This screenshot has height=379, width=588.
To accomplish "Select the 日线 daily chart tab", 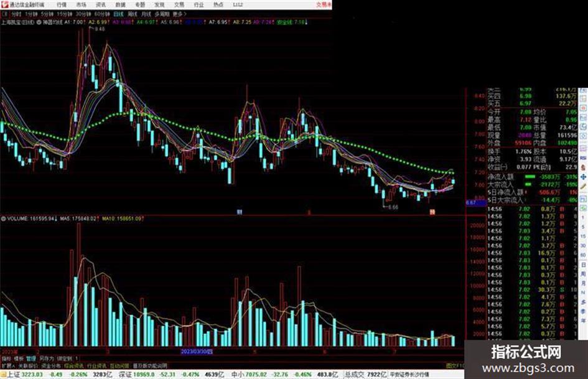I will point(118,14).
